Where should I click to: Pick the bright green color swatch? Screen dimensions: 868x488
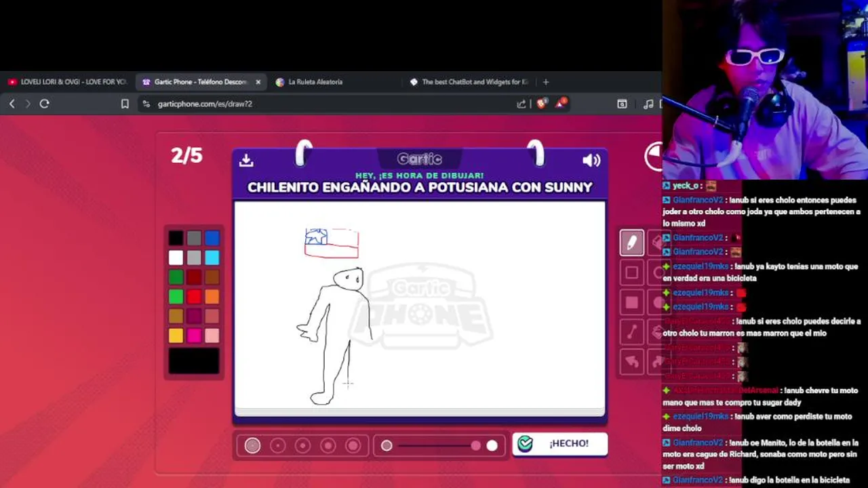(x=176, y=296)
